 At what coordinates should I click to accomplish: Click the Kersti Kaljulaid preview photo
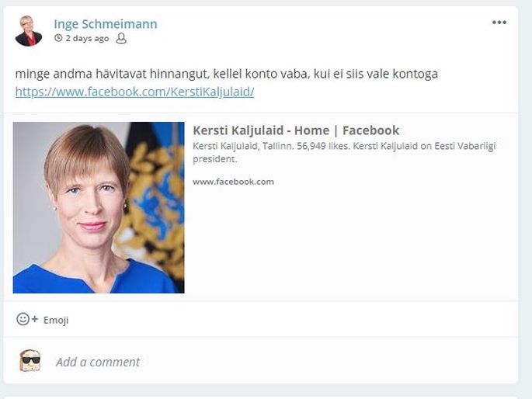coord(99,207)
